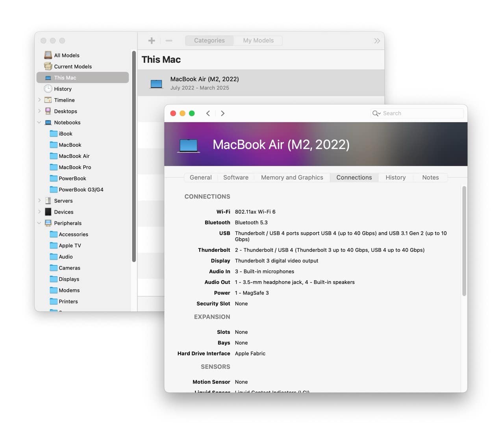Click the 'Bluetooth 5.3' value

tap(251, 222)
